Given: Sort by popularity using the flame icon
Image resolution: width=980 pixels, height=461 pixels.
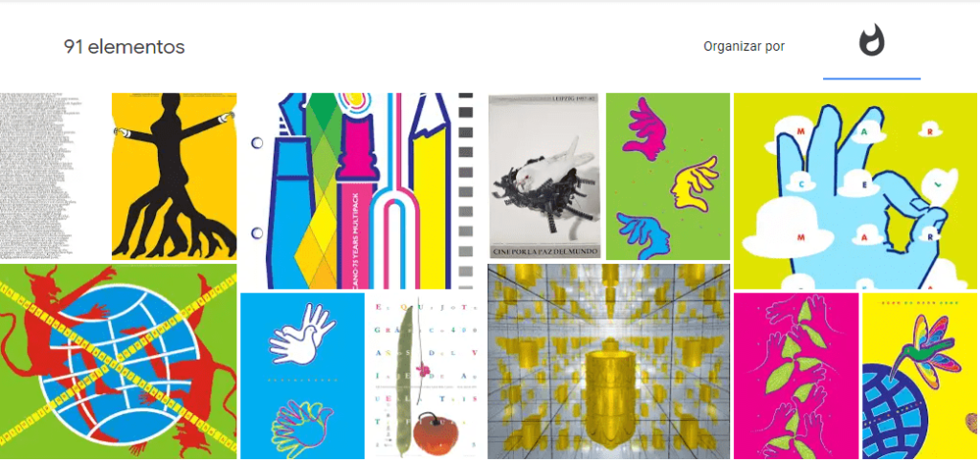Looking at the screenshot, I should [872, 40].
